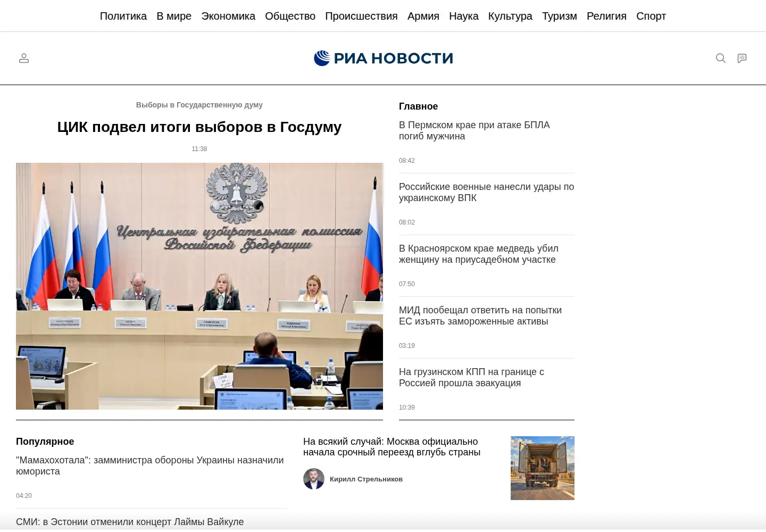Open the chat messages icon
This screenshot has height=532, width=766.
742,58
